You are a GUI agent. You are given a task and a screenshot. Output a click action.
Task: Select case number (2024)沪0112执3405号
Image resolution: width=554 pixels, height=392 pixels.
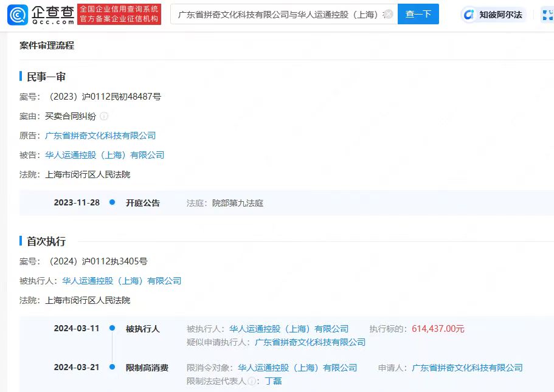pos(97,261)
